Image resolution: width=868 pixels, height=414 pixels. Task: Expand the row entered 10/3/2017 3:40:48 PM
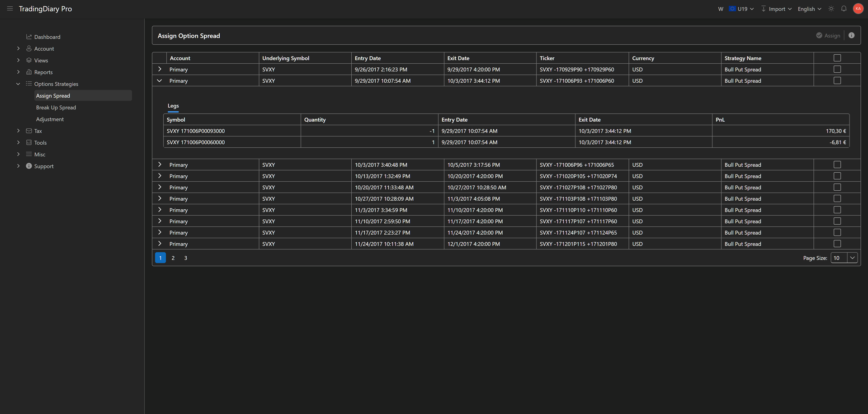(x=160, y=165)
